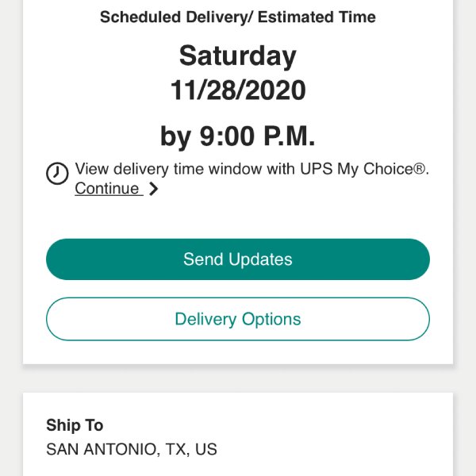Click the 11/28/2020 delivery date
The width and height of the screenshot is (476, 476).
[238, 90]
